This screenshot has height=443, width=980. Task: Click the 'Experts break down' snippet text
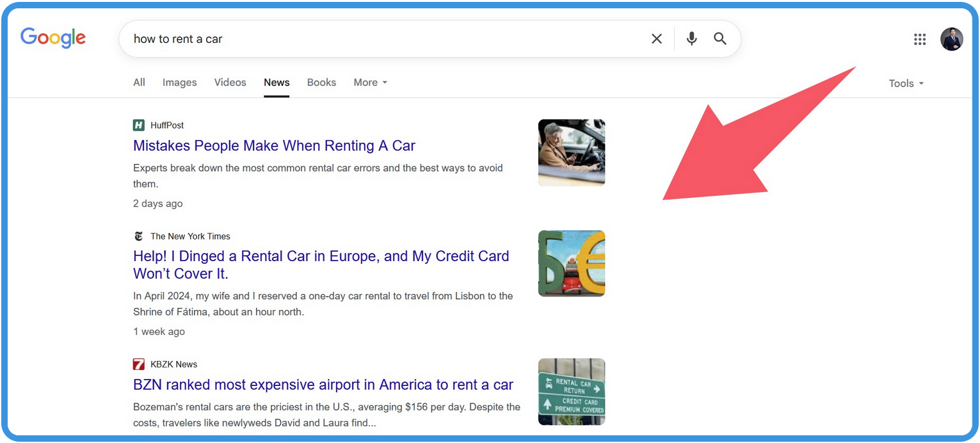click(318, 176)
